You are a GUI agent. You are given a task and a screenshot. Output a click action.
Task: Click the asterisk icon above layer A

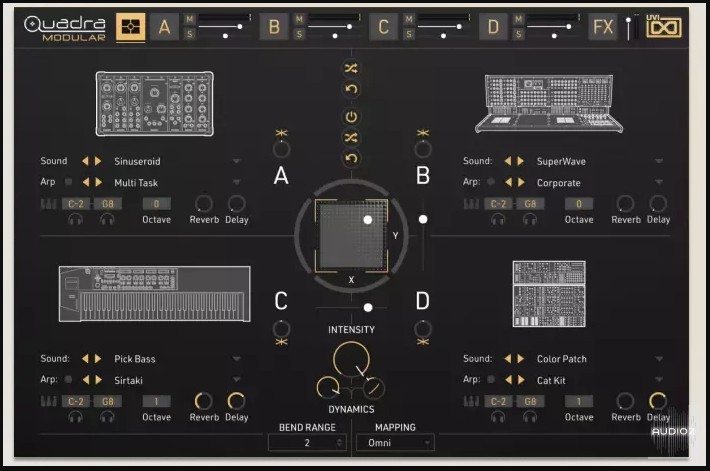pyautogui.click(x=282, y=133)
